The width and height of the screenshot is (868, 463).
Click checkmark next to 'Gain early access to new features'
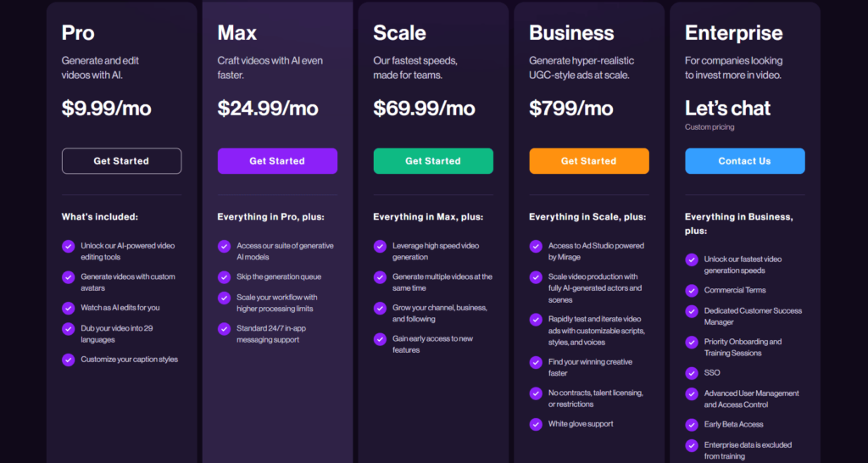pos(380,339)
